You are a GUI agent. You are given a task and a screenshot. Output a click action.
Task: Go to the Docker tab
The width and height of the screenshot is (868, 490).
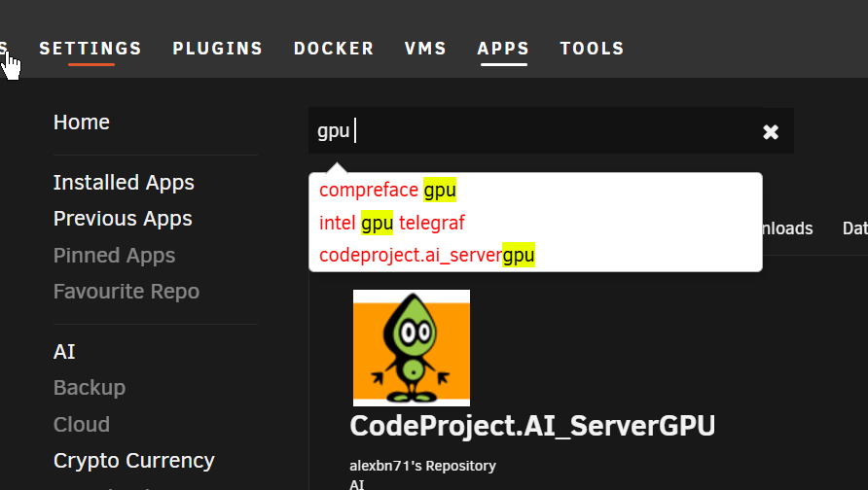(x=334, y=49)
